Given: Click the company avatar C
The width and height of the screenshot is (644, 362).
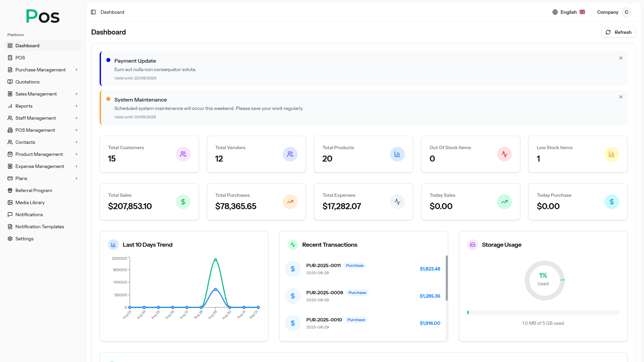Looking at the screenshot, I should pyautogui.click(x=626, y=12).
